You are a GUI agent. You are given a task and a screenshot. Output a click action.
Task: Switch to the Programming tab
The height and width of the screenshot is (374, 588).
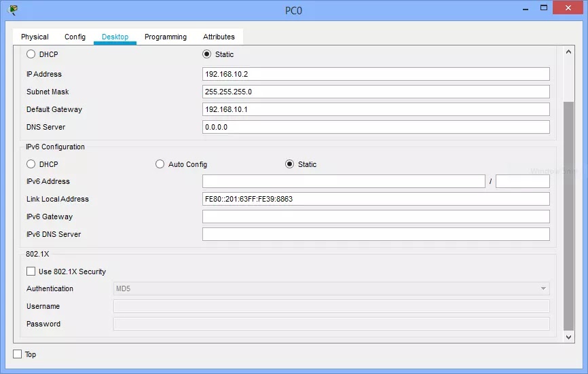[166, 37]
